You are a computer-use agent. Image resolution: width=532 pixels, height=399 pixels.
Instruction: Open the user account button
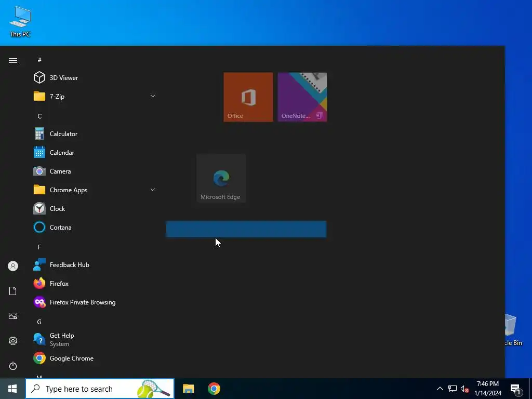click(x=13, y=266)
